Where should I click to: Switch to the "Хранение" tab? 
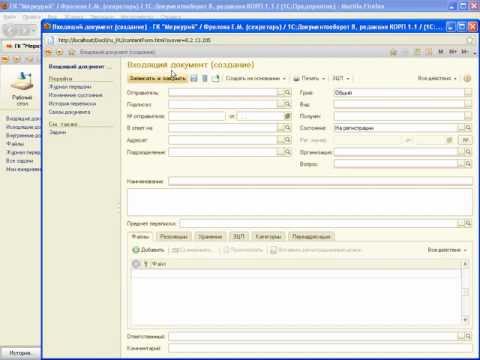(x=210, y=236)
